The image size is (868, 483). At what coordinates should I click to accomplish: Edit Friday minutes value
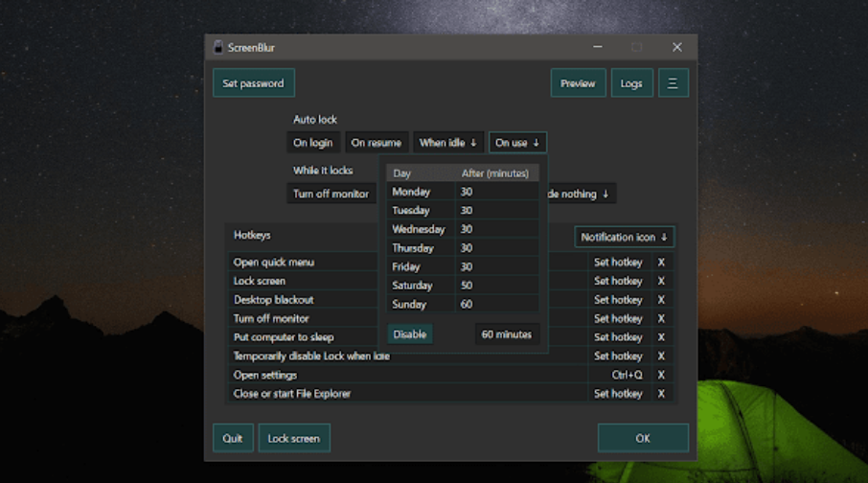496,266
